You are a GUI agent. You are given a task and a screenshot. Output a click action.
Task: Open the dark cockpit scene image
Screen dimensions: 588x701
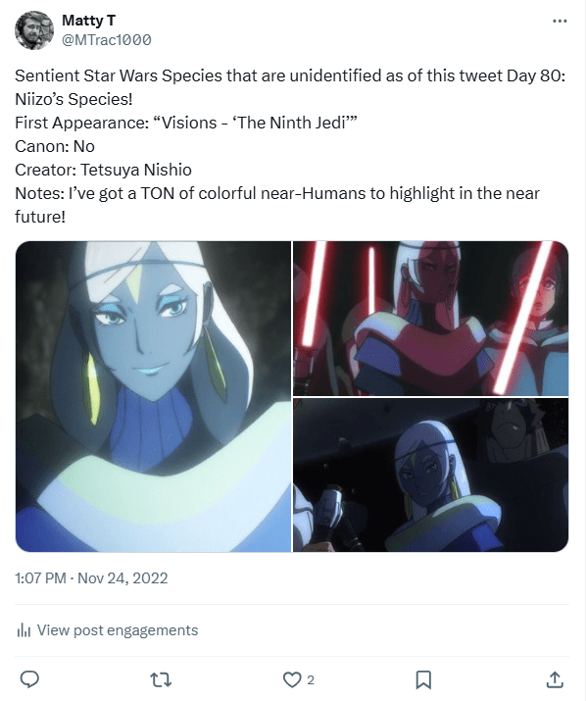(431, 476)
